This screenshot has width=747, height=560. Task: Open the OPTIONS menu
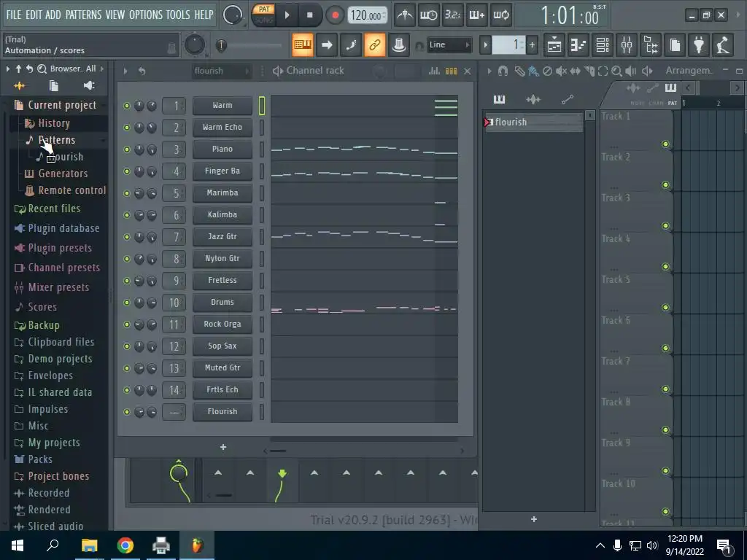click(146, 15)
